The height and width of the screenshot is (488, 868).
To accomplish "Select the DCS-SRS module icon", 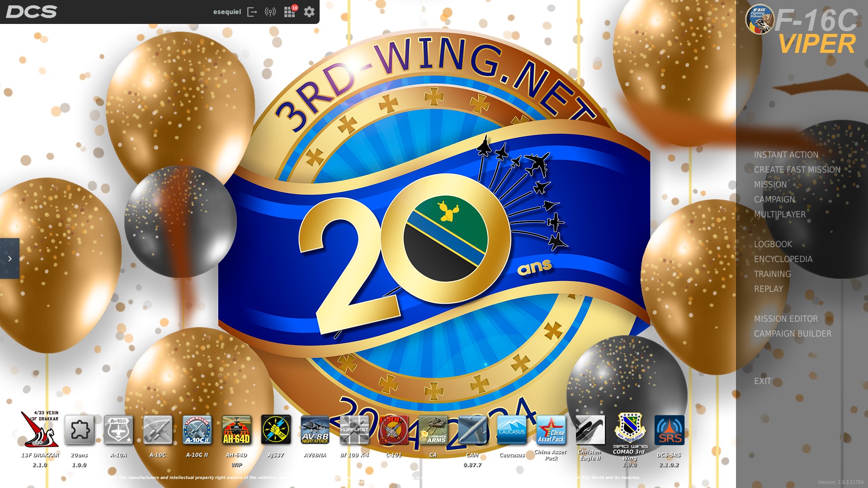I will tap(669, 430).
